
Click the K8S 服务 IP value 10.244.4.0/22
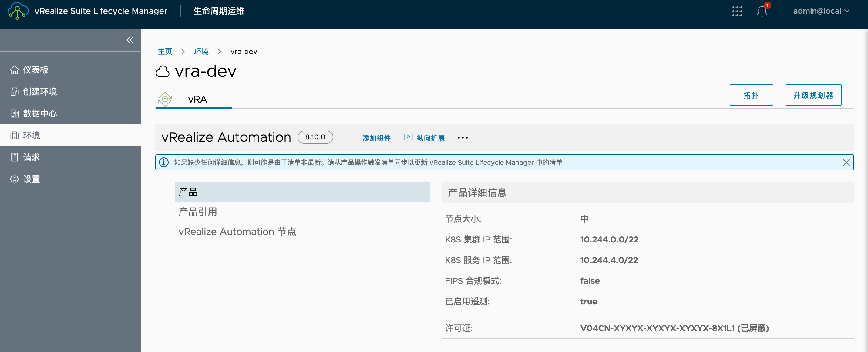click(x=609, y=260)
